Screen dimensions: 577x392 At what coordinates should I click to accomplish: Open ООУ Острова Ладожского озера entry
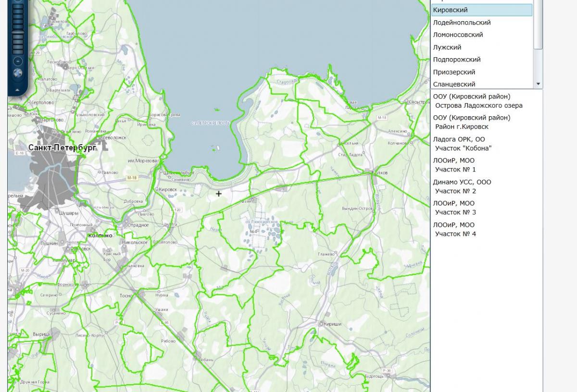(477, 101)
